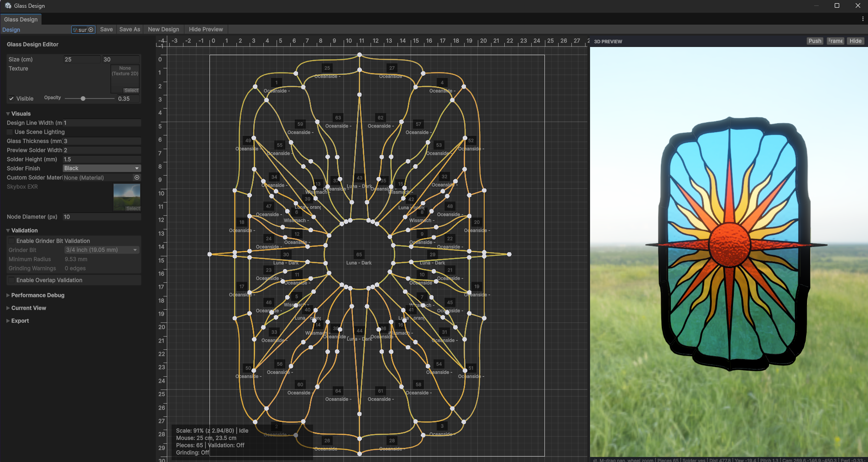Expand the Export section
Viewport: 868px width, 462px height.
pyautogui.click(x=20, y=321)
